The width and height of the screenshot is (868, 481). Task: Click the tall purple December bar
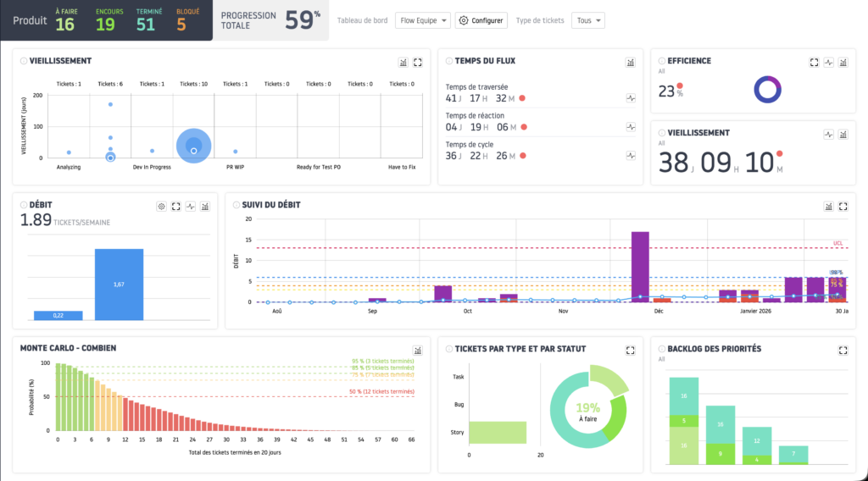point(640,265)
